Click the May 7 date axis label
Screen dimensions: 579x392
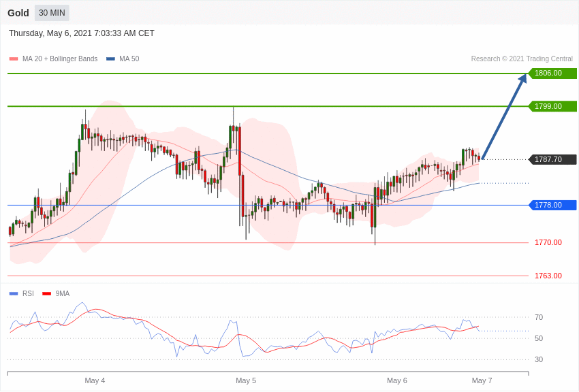(x=482, y=380)
